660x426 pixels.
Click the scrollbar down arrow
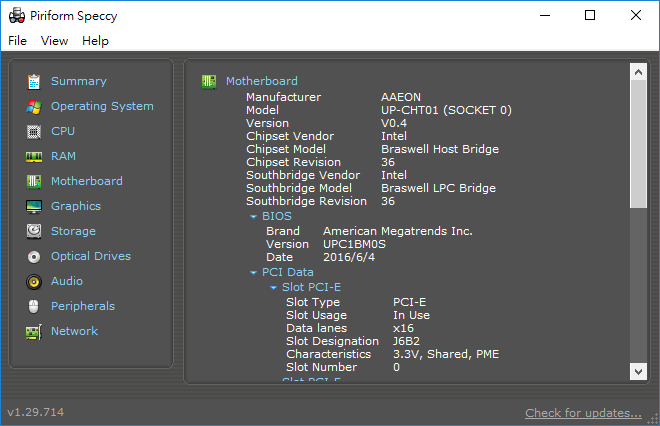pos(638,371)
